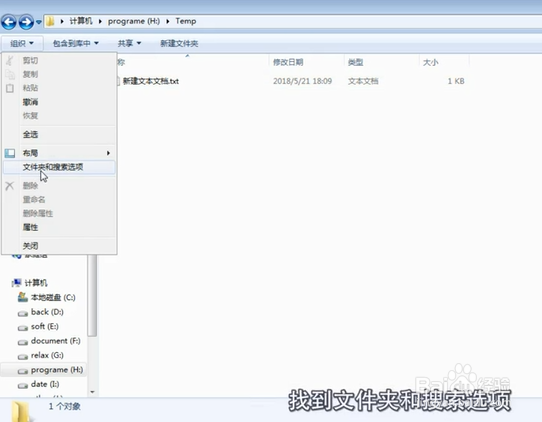The height and width of the screenshot is (422, 542).
Task: Click 新建文件夹 button
Action: pyautogui.click(x=179, y=44)
